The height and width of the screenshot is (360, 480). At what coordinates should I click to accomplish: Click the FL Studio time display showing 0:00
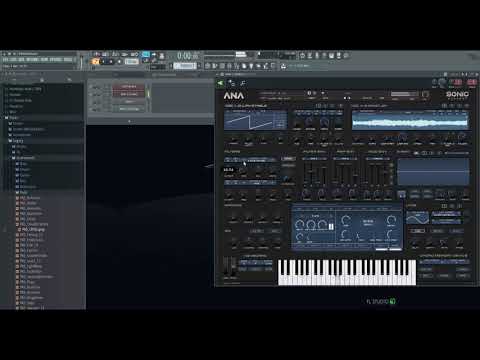pos(188,56)
